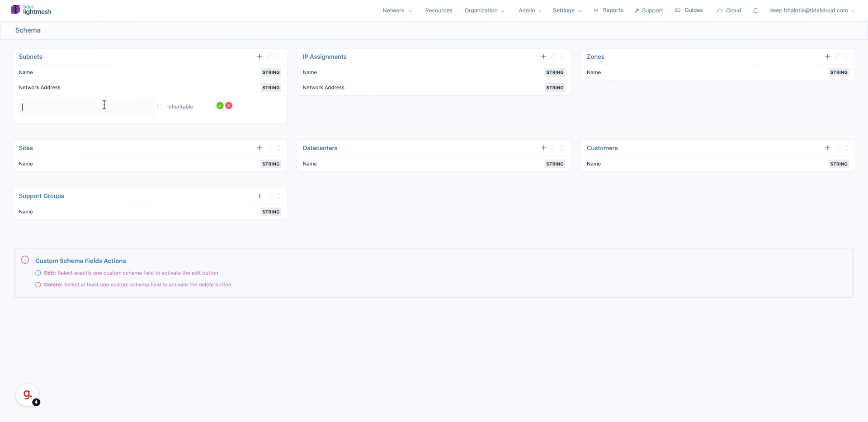Focus the new Subnets field name input

click(x=86, y=107)
